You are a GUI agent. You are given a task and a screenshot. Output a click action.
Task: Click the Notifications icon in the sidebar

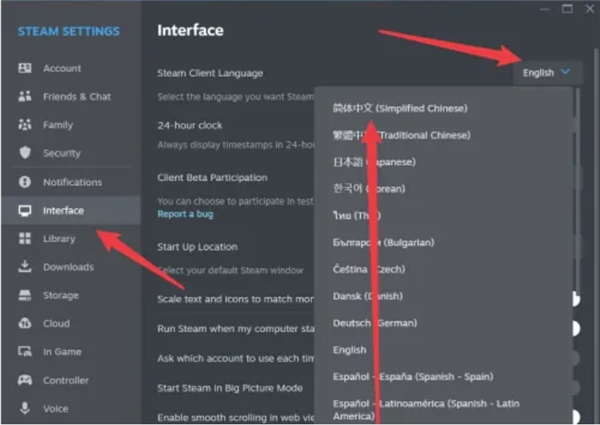point(25,182)
